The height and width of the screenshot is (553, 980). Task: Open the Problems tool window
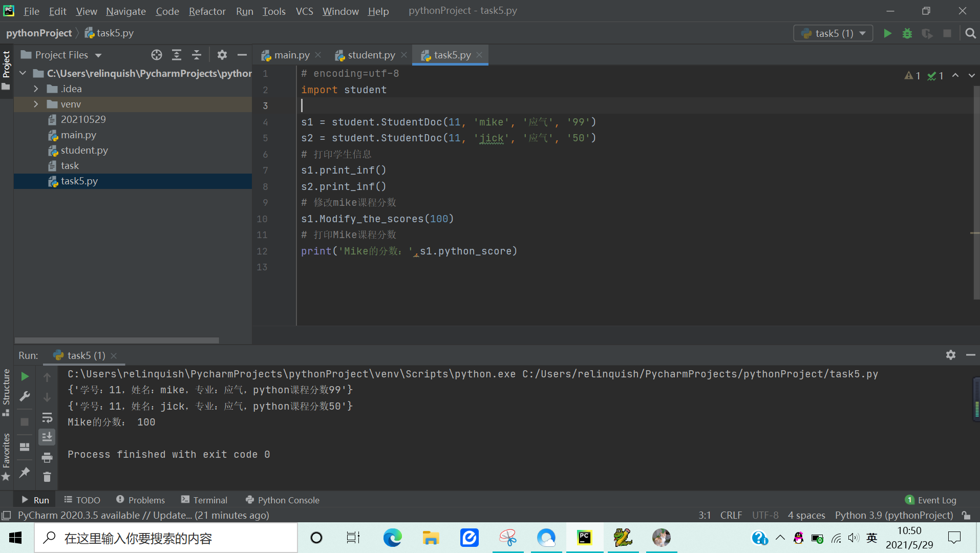[141, 500]
